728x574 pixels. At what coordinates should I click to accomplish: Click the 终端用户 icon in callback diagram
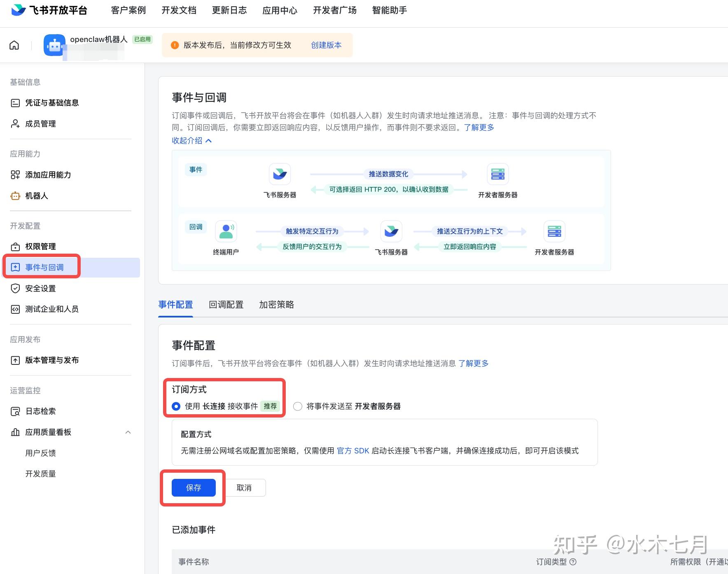226,231
